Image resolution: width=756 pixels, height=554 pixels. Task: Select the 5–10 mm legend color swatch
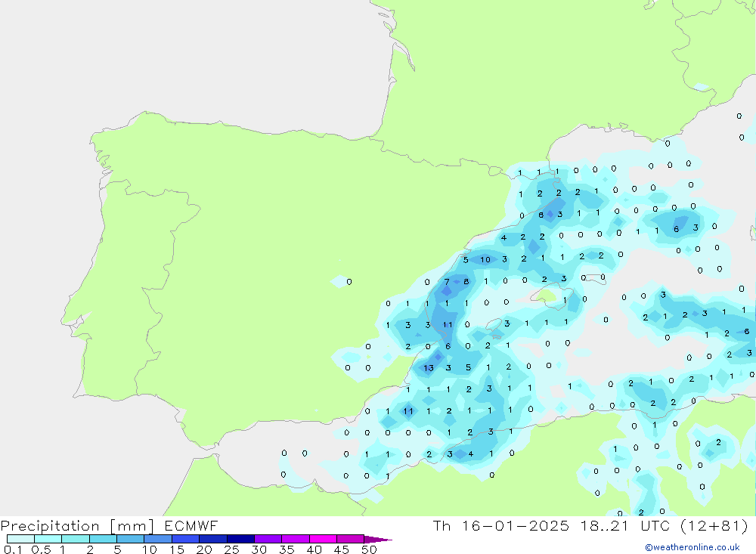point(130,539)
